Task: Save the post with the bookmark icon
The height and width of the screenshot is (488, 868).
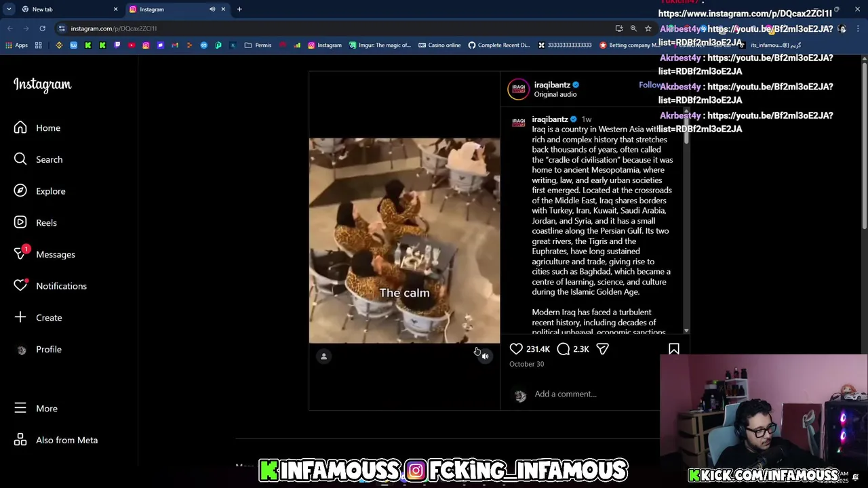Action: point(673,348)
